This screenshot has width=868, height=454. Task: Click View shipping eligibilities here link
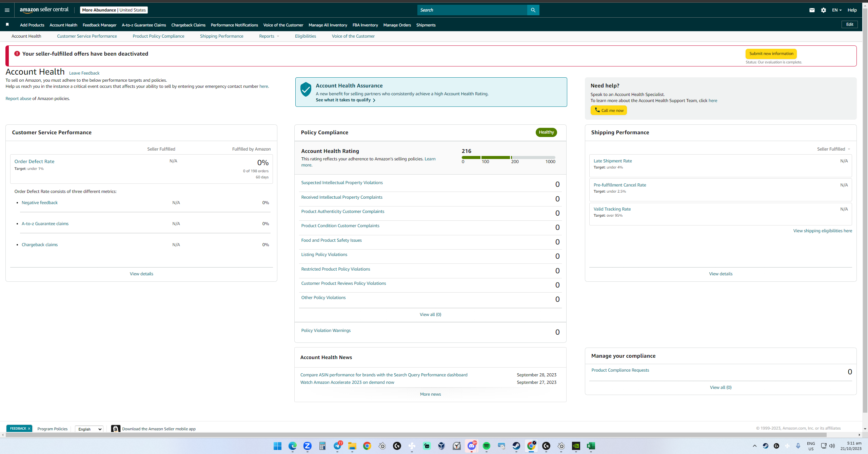coord(823,231)
